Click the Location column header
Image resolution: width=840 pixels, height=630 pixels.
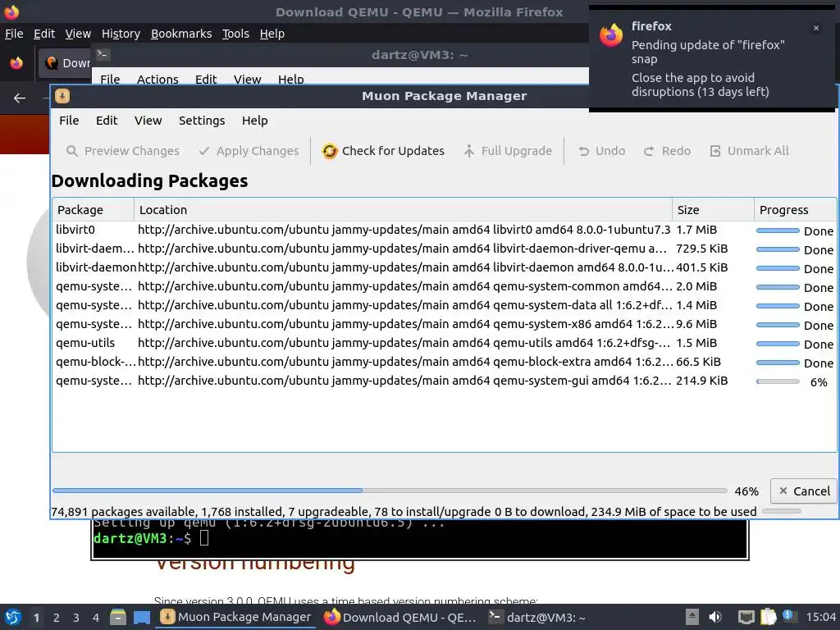pyautogui.click(x=403, y=209)
